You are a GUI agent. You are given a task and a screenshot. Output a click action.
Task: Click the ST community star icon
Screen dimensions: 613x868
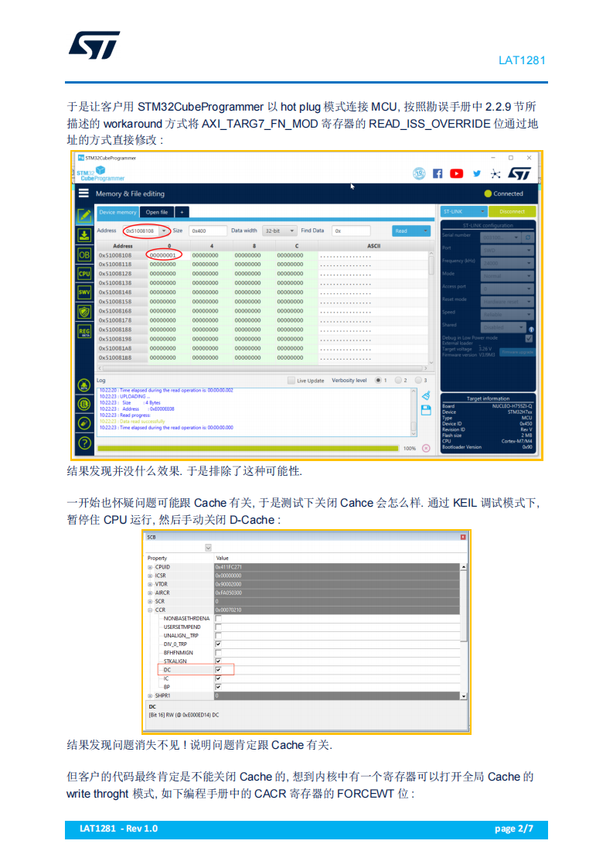click(x=496, y=174)
